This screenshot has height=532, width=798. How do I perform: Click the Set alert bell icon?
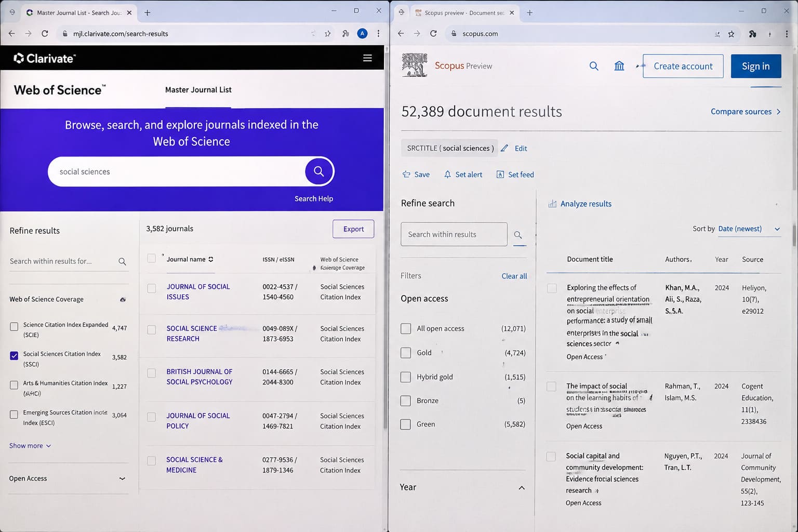coord(447,175)
